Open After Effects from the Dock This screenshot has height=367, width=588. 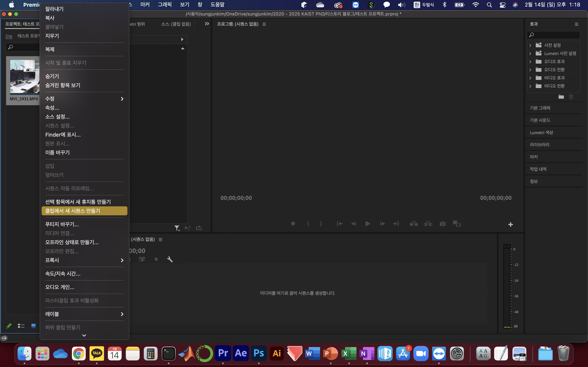click(x=241, y=353)
